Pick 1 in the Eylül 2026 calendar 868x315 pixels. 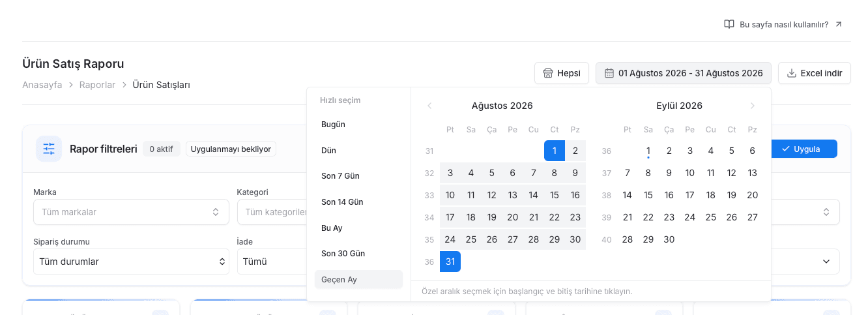[648, 151]
